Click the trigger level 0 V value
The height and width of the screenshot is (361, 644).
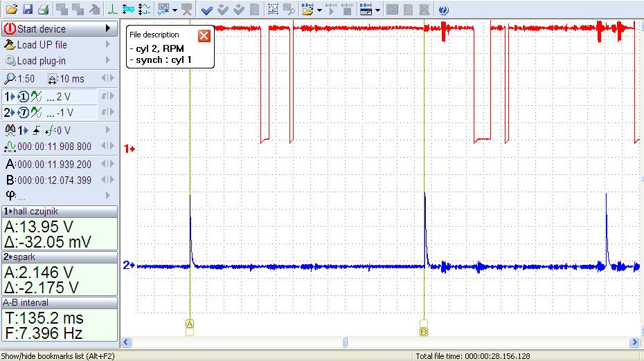(63, 131)
